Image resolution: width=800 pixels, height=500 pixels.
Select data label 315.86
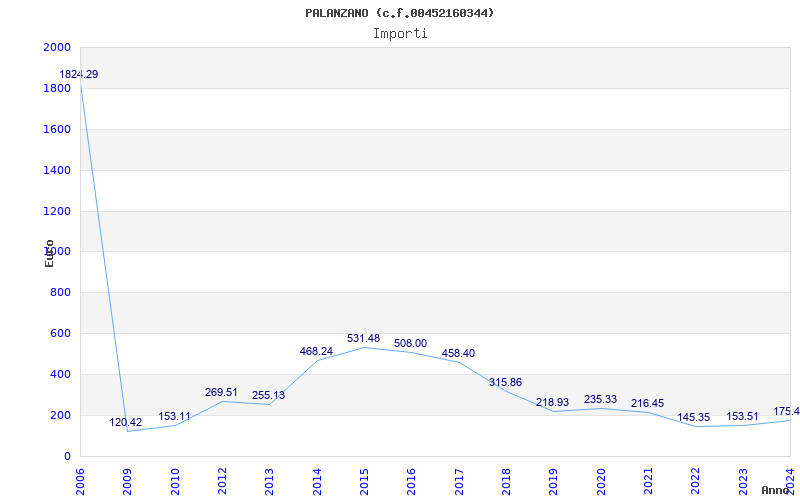tap(505, 382)
